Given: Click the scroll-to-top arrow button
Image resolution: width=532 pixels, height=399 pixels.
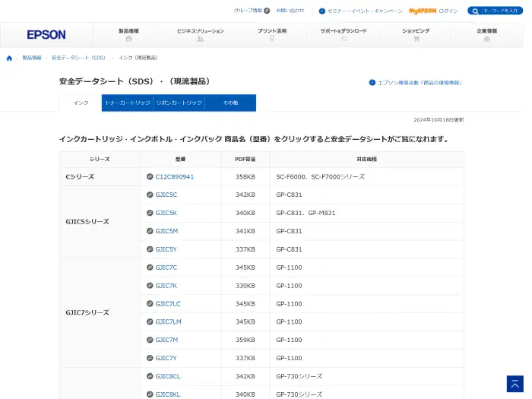Looking at the screenshot, I should pyautogui.click(x=515, y=384).
